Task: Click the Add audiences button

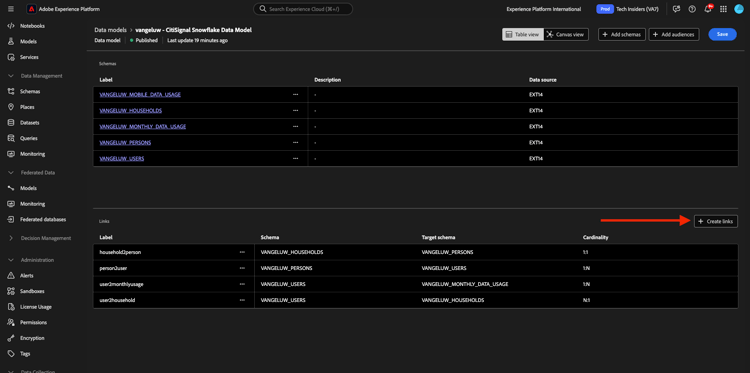Action: click(674, 34)
